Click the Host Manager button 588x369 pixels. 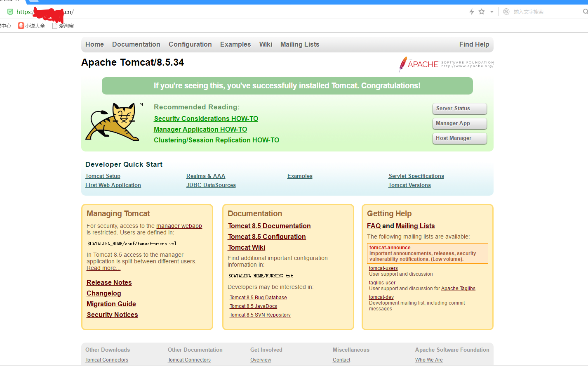[459, 138]
